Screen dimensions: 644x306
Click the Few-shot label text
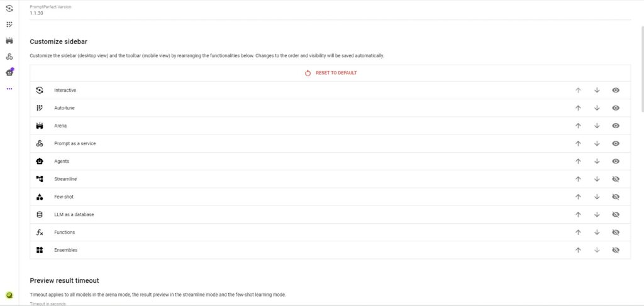64,197
